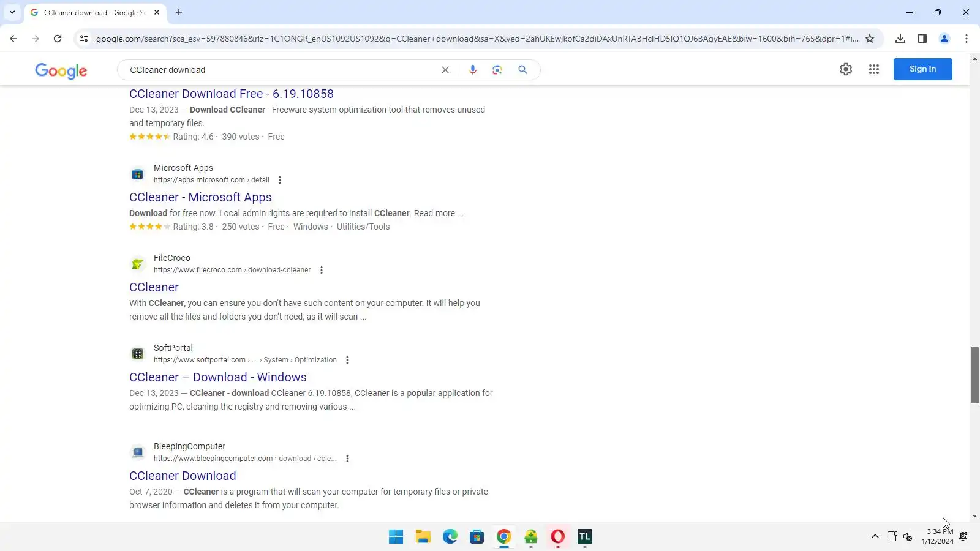Open network settings from system tray
This screenshot has width=980, height=551.
[892, 537]
